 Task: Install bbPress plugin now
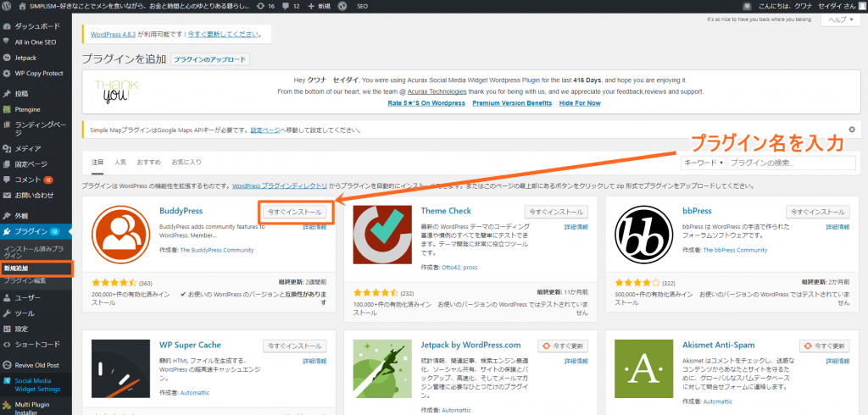pos(818,212)
